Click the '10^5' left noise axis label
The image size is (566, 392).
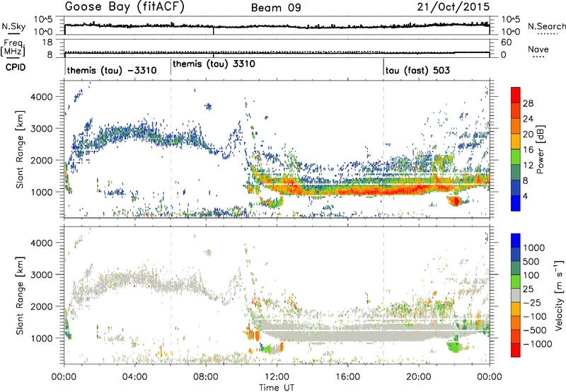coord(43,20)
